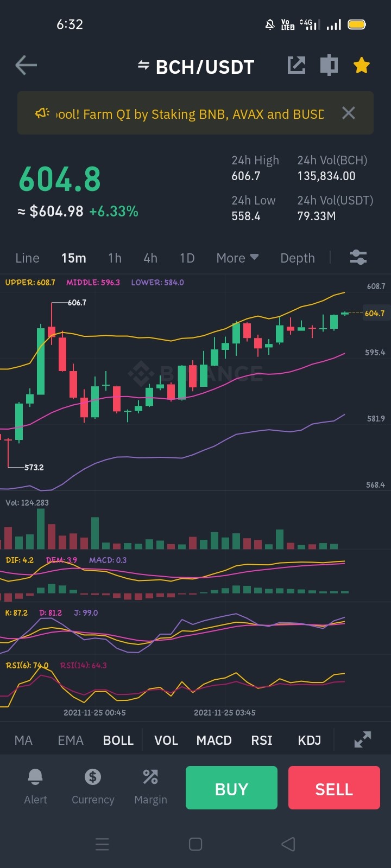Tap the red SELL button
Screen dimensions: 391x868
coord(334,788)
